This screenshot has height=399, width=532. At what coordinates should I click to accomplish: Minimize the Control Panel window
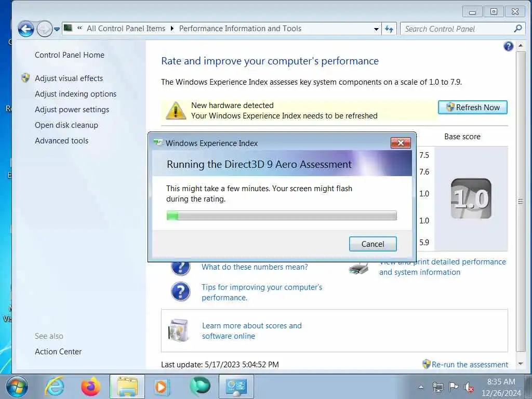(472, 12)
